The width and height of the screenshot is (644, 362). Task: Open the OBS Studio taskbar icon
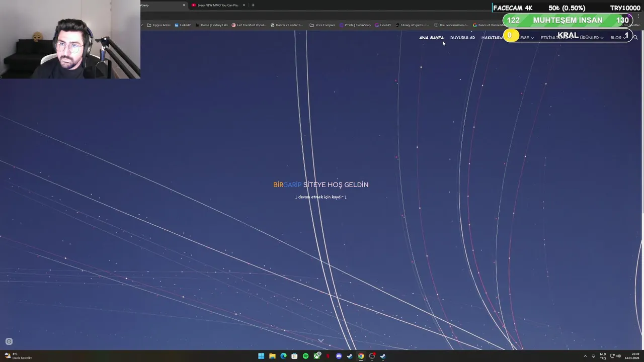[x=372, y=356]
